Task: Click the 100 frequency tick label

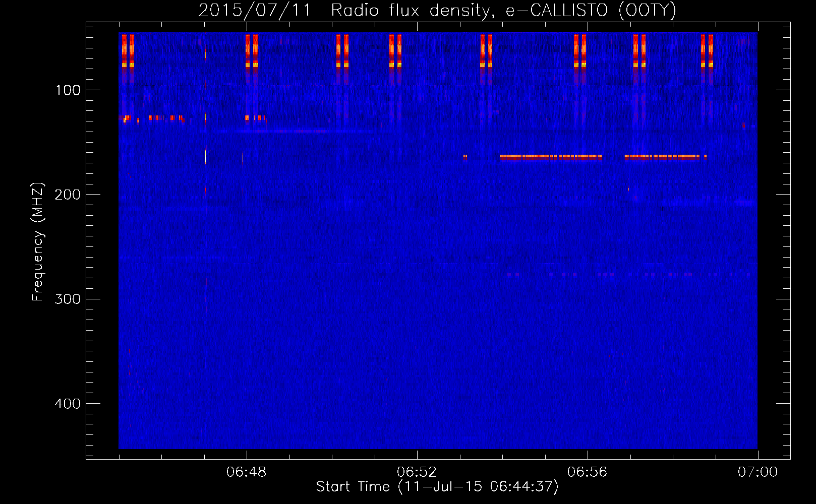Action: pyautogui.click(x=68, y=90)
